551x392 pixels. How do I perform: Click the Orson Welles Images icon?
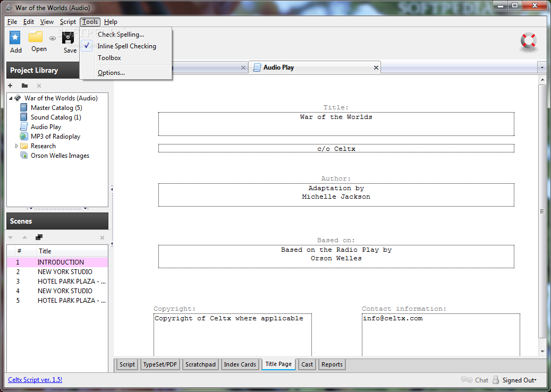24,155
